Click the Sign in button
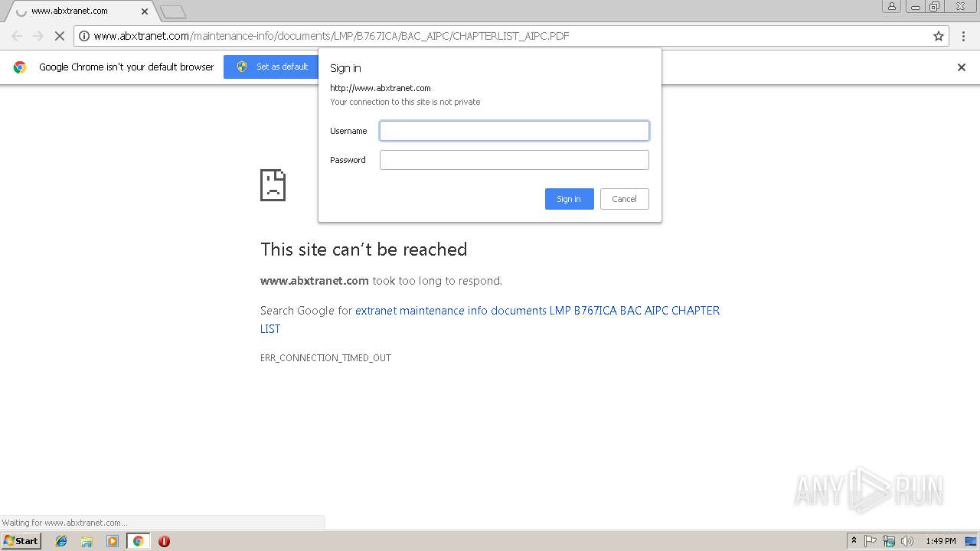Image resolution: width=980 pixels, height=551 pixels. pyautogui.click(x=570, y=199)
